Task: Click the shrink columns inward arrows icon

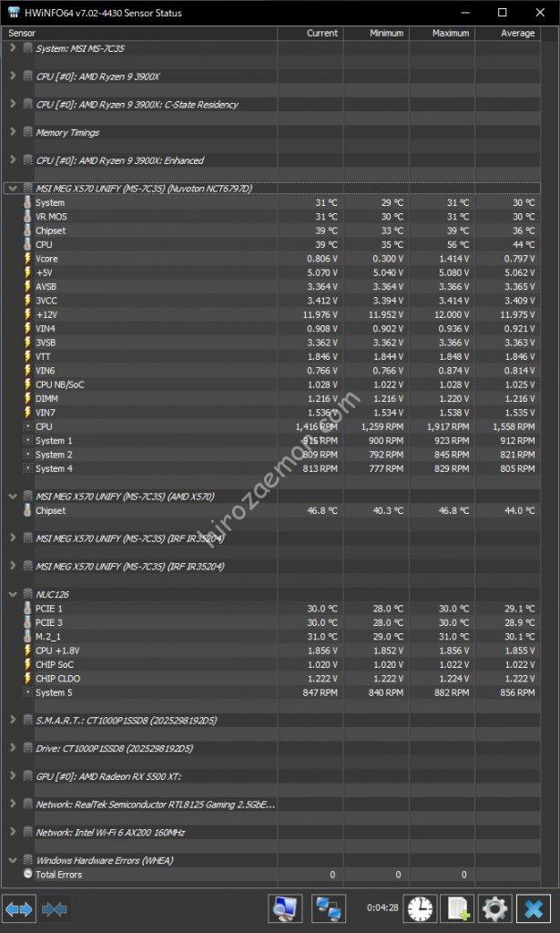Action: click(x=54, y=909)
